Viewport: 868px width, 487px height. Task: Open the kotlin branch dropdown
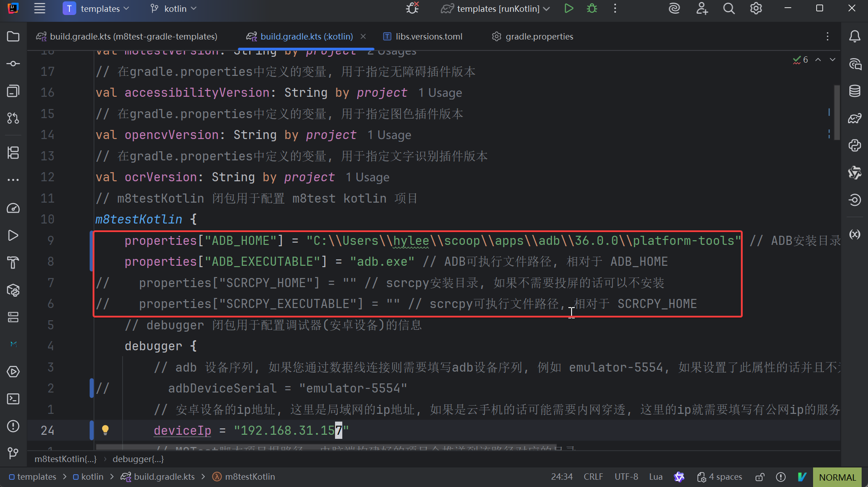pos(174,9)
